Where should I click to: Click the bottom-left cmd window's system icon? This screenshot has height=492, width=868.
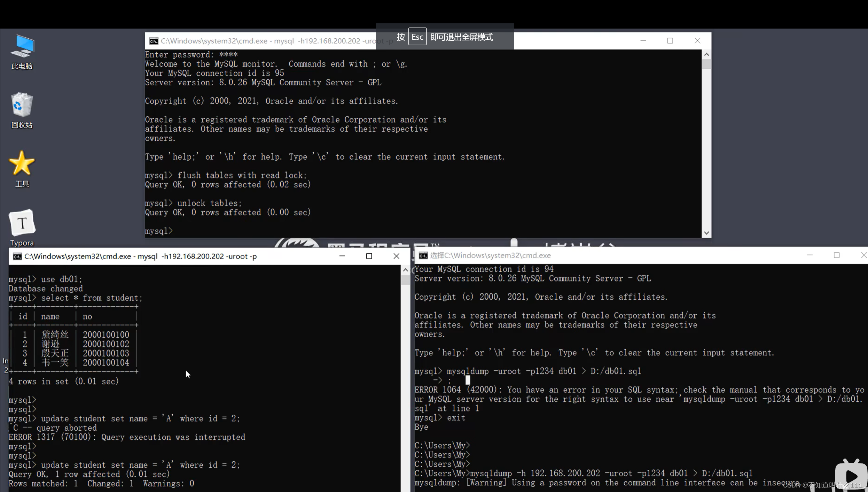click(17, 256)
